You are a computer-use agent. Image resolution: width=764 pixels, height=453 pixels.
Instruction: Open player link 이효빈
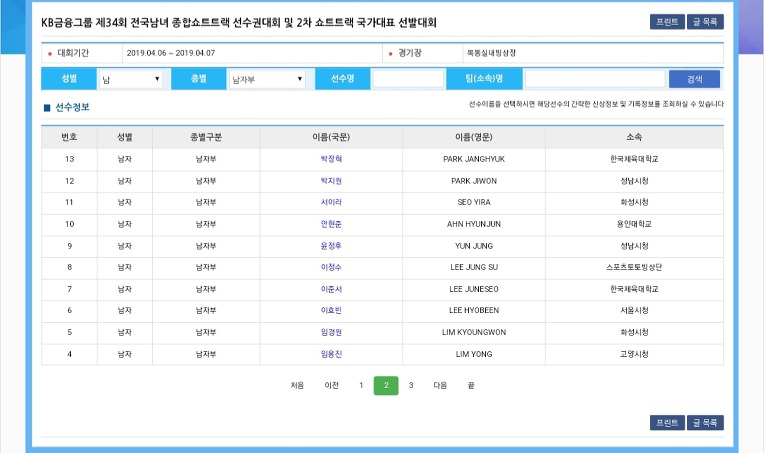(331, 310)
